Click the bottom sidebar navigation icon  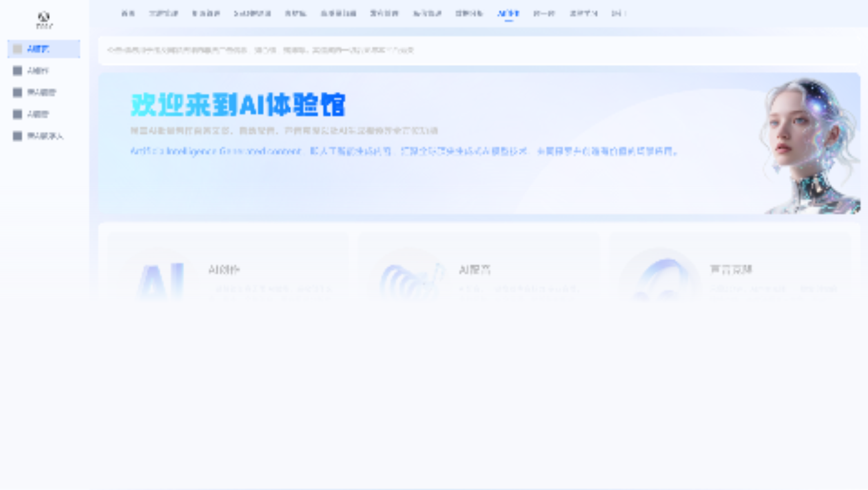pos(17,135)
